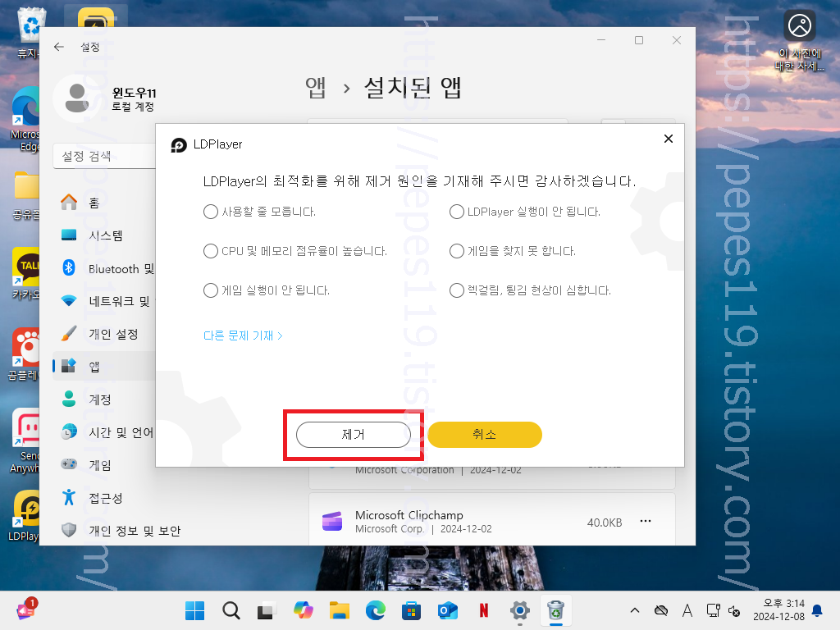
Task: Click the Microsoft Clipchamp app icon
Action: 332,521
